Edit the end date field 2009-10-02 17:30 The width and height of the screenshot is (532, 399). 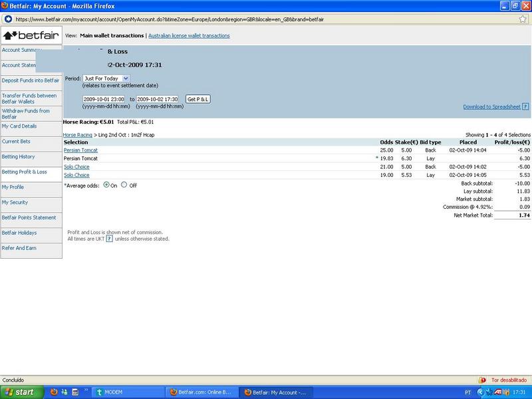point(158,99)
